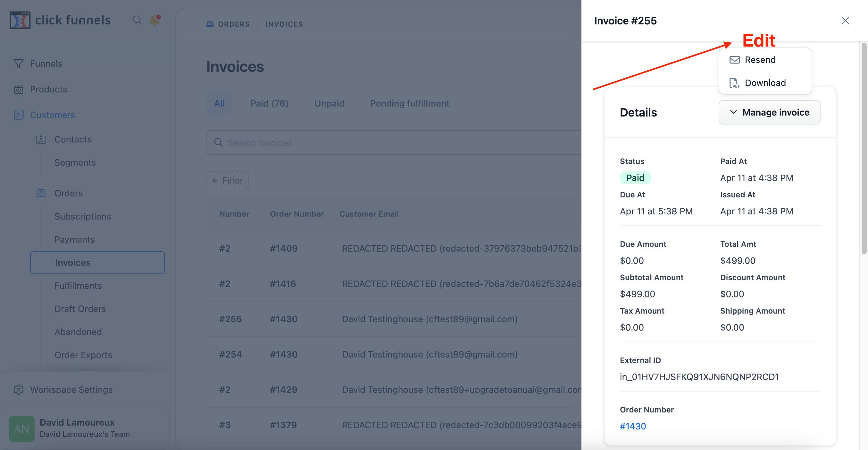Close the Invoice #255 panel
The width and height of the screenshot is (868, 450).
[x=845, y=21]
